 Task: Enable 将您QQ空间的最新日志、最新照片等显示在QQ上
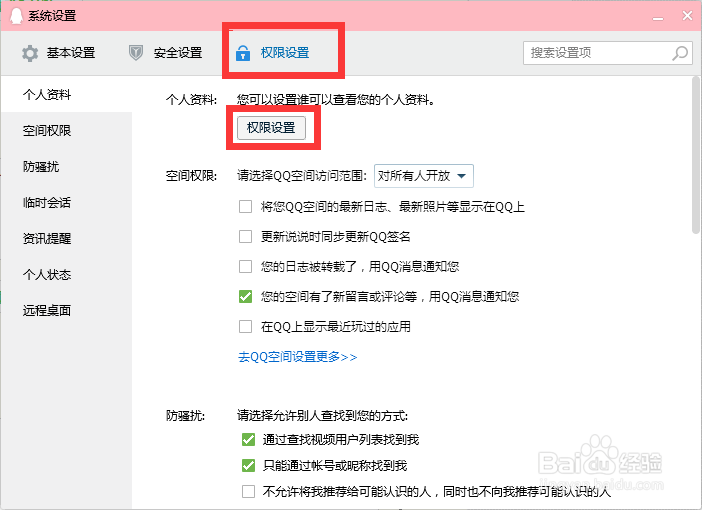(245, 207)
